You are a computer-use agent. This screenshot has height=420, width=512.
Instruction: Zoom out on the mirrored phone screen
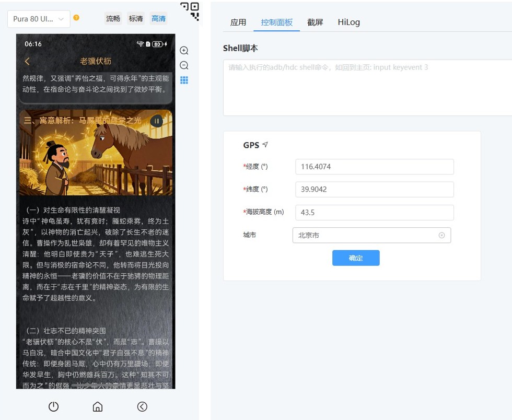[x=183, y=65]
